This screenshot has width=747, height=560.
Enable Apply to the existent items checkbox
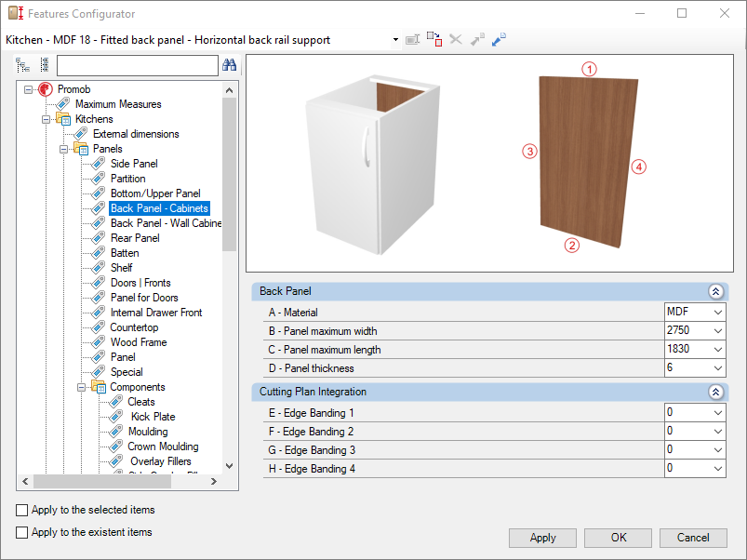coord(22,532)
